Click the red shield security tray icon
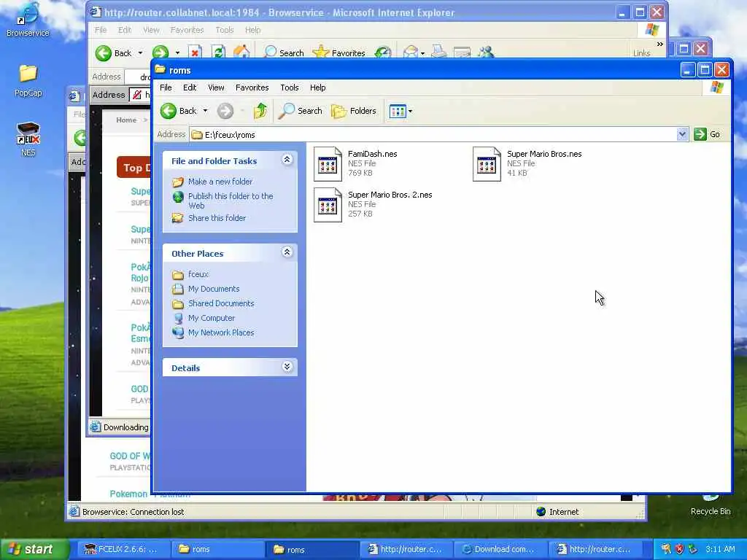Image resolution: width=747 pixels, height=560 pixels. click(680, 549)
